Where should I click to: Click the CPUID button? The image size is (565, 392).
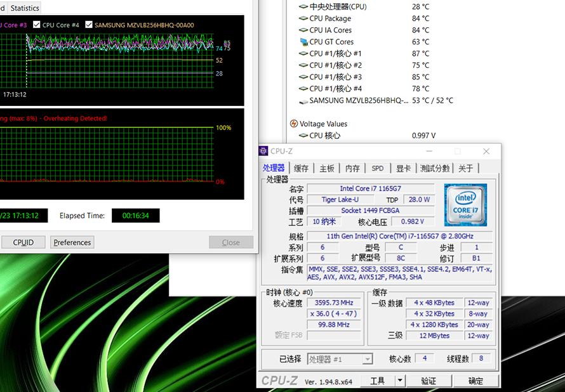click(23, 242)
